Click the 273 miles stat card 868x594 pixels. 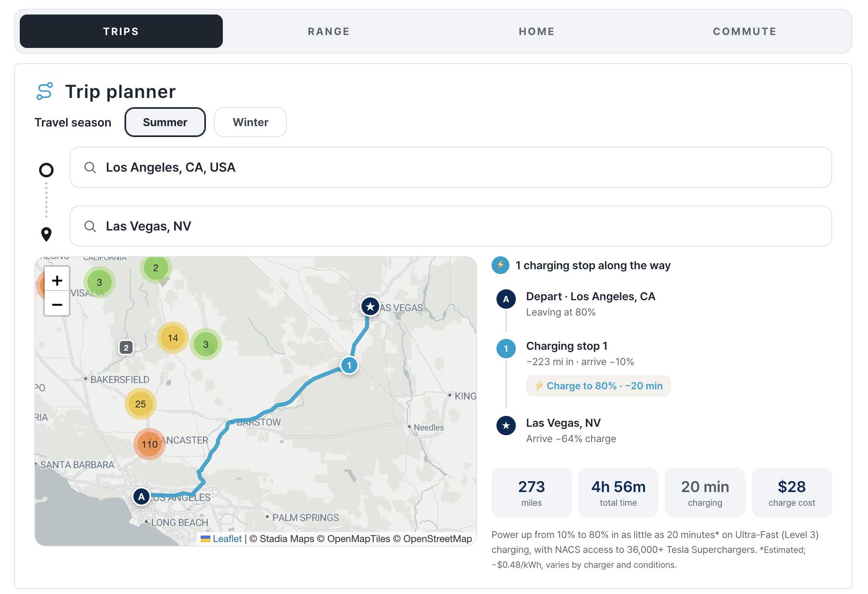532,492
